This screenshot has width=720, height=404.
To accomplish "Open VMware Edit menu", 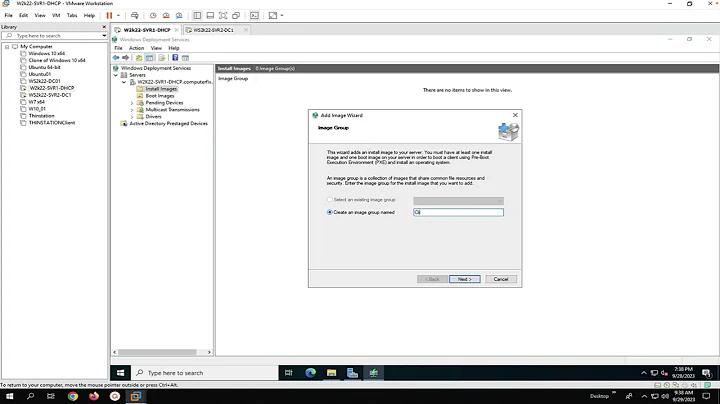I will click(x=23, y=15).
